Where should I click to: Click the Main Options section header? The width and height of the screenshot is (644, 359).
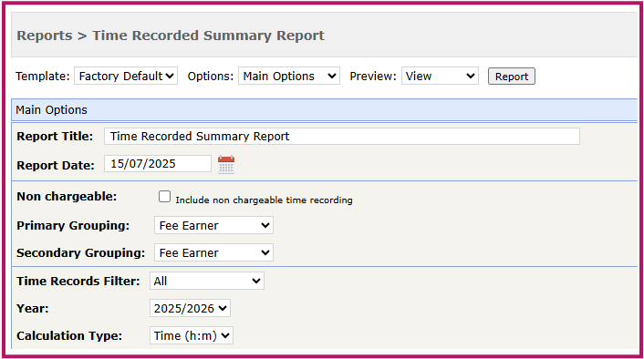coord(325,110)
